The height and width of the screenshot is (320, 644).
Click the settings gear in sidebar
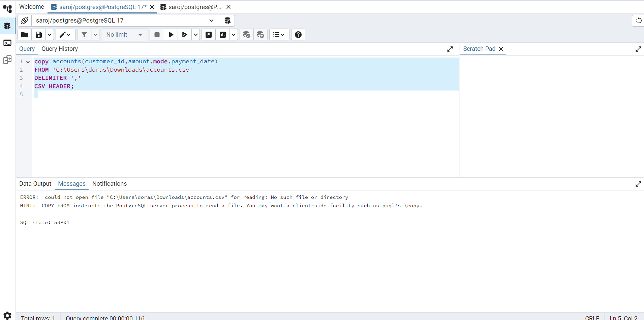(x=7, y=315)
